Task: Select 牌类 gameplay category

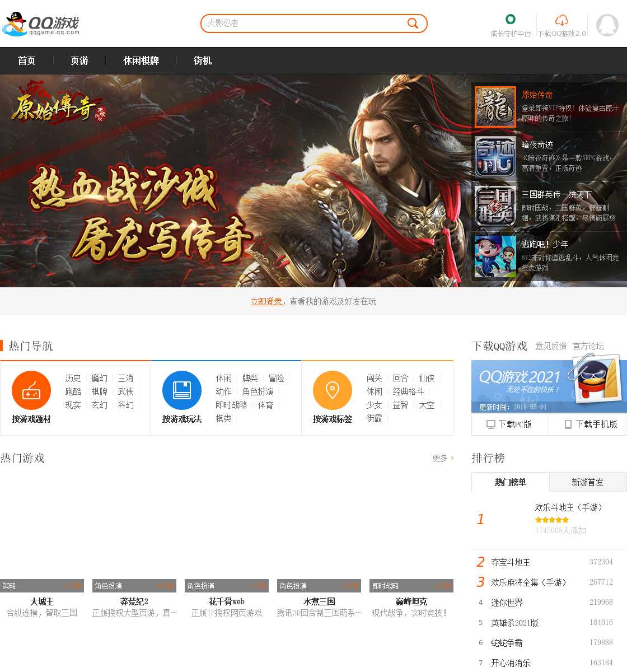Action: coord(250,378)
